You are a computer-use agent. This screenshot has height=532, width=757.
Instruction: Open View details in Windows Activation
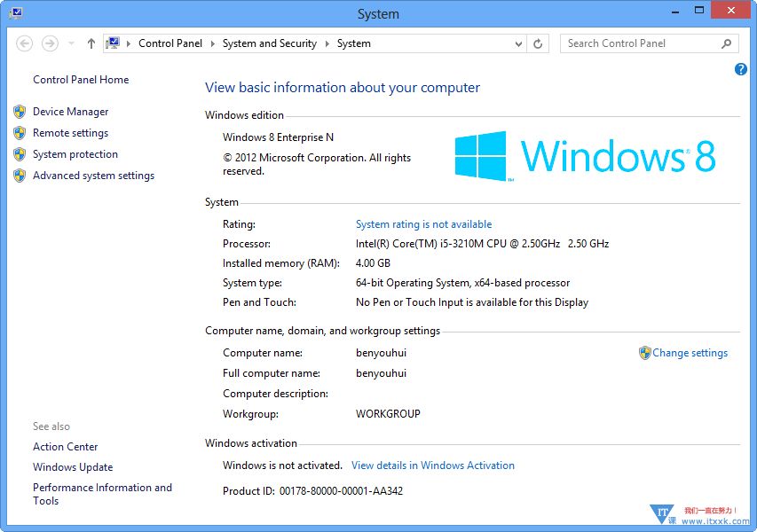pos(432,465)
